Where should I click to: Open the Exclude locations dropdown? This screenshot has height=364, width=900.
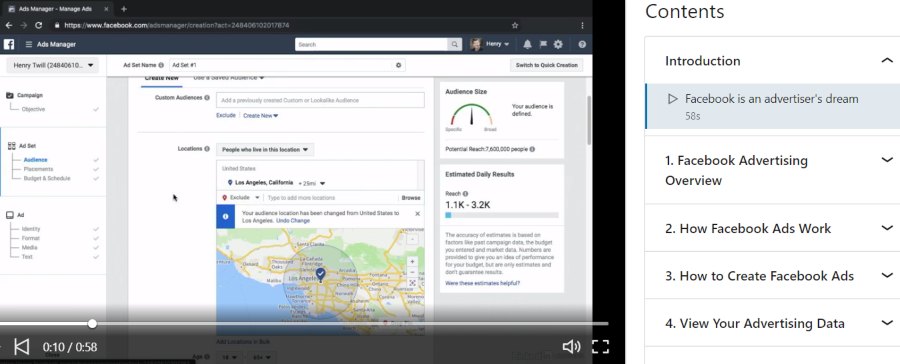point(240,198)
